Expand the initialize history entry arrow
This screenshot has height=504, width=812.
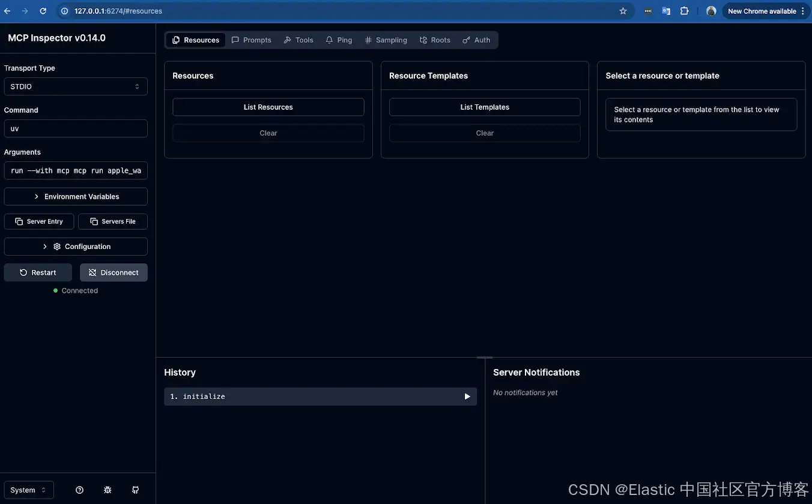(467, 397)
